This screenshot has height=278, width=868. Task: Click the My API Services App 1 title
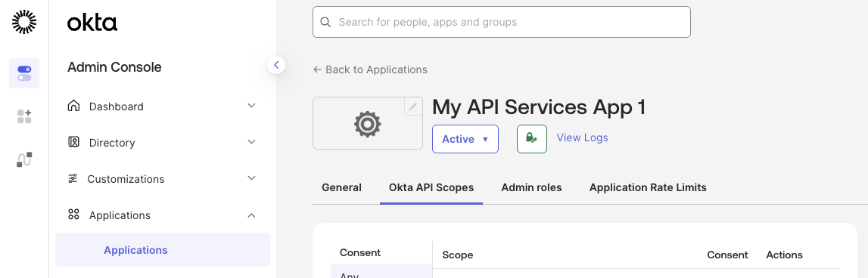[539, 107]
